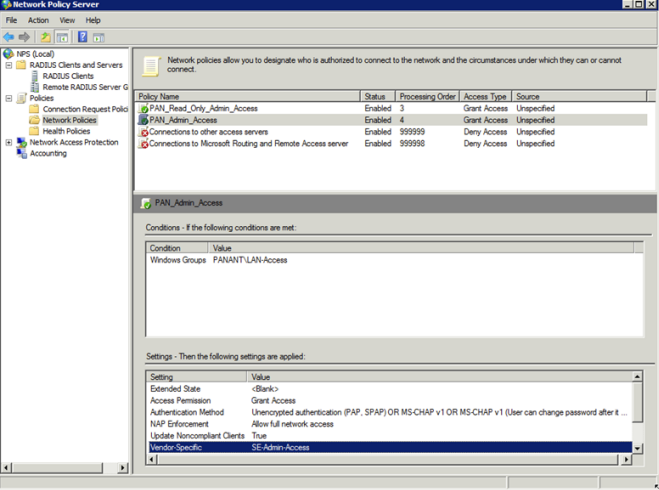Collapse the Policies tree node
Image resolution: width=659 pixels, height=490 pixels.
click(9, 98)
